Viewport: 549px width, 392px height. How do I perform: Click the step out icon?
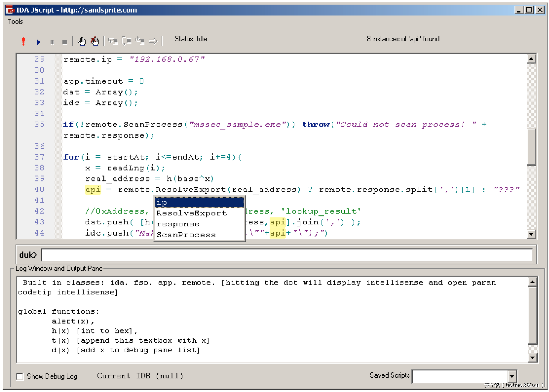click(140, 41)
